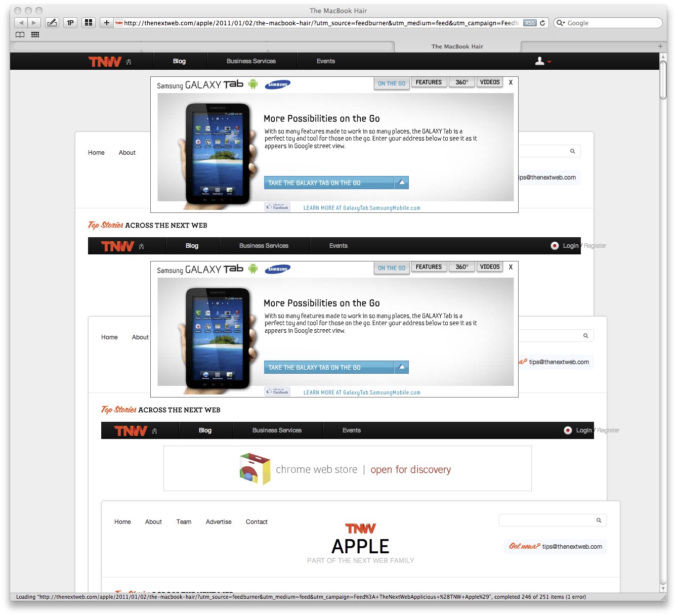Screen dimensions: 677x616
Task: Click Safari's forward navigation arrow
Action: 34,23
